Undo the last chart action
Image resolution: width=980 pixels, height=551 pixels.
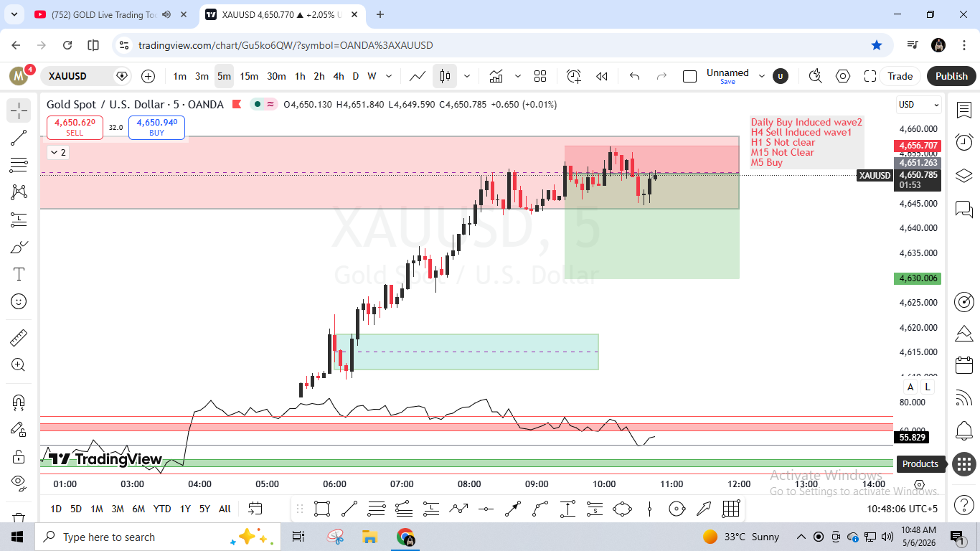pyautogui.click(x=634, y=76)
